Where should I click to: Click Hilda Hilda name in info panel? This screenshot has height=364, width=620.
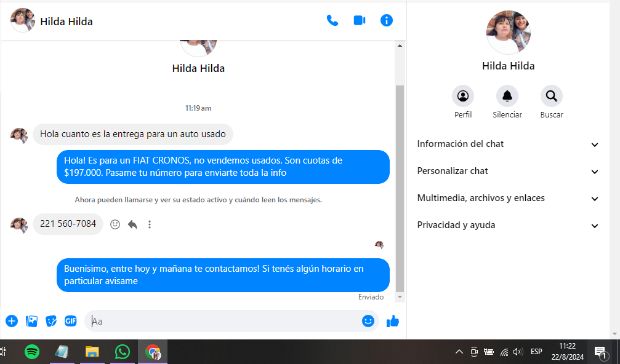[508, 66]
